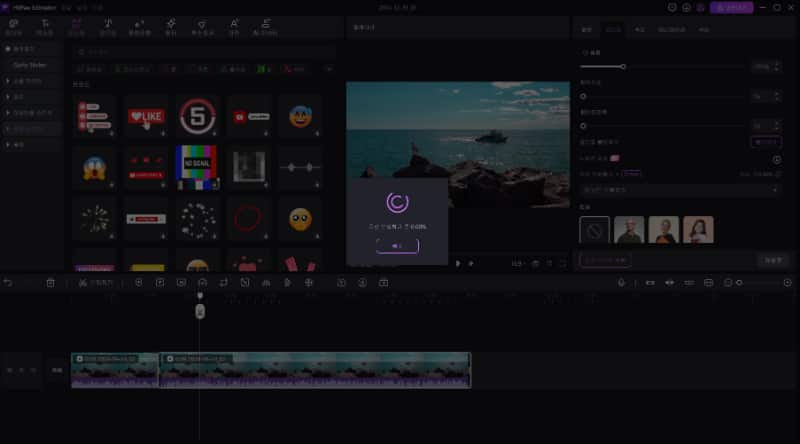Switch to the first tab of properties panel
800x444 pixels.
tap(587, 31)
